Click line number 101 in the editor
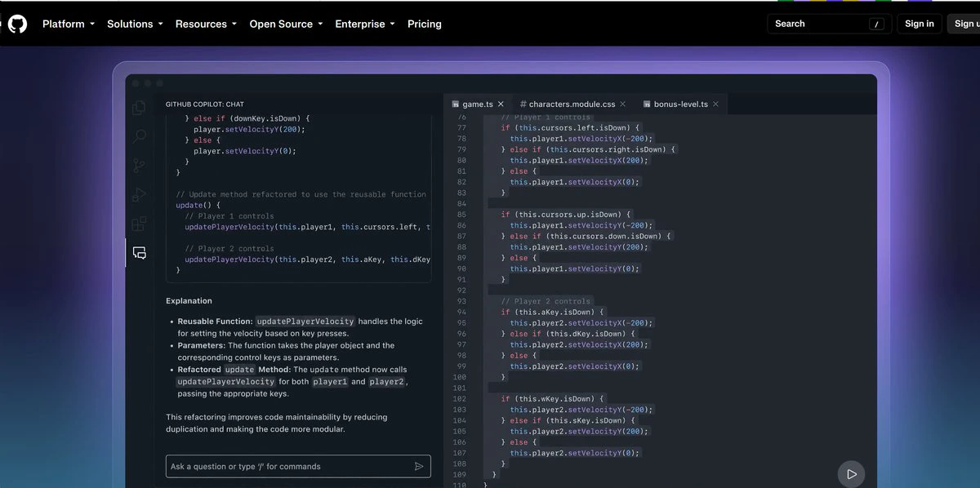 [x=458, y=388]
